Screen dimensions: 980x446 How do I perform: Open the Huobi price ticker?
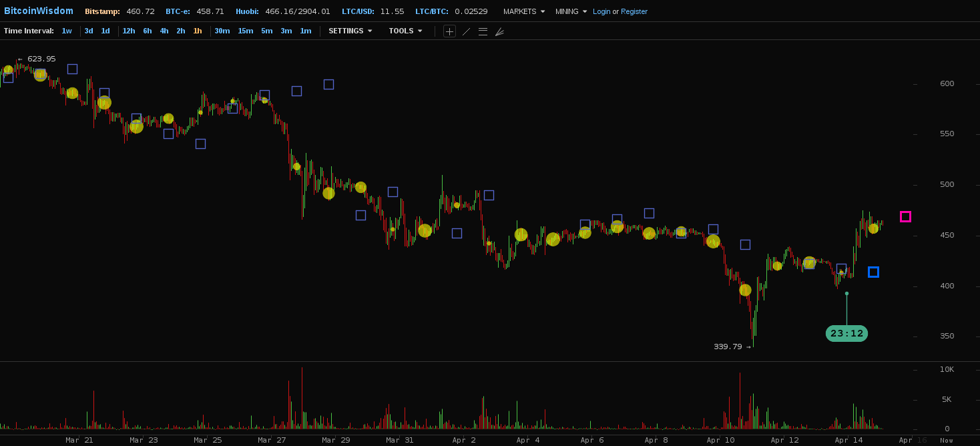282,11
